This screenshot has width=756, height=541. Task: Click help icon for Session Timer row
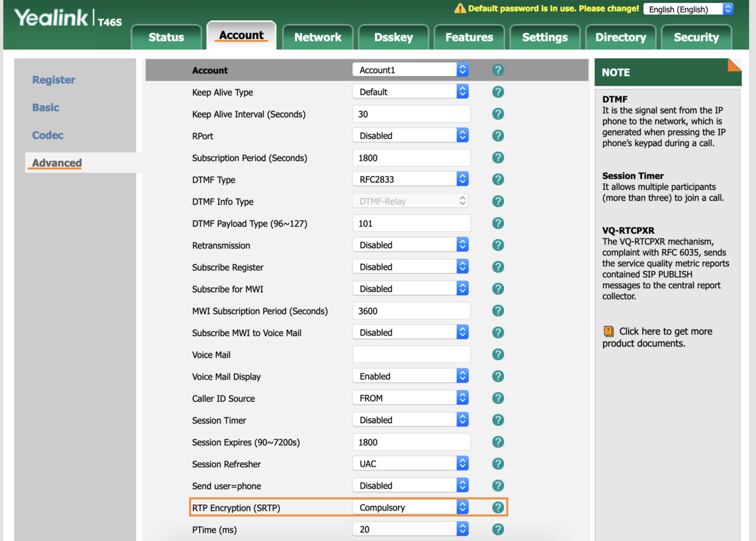click(x=498, y=420)
